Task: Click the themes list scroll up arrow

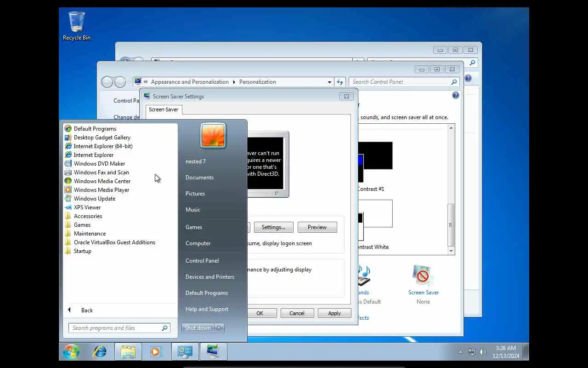Action: [451, 128]
